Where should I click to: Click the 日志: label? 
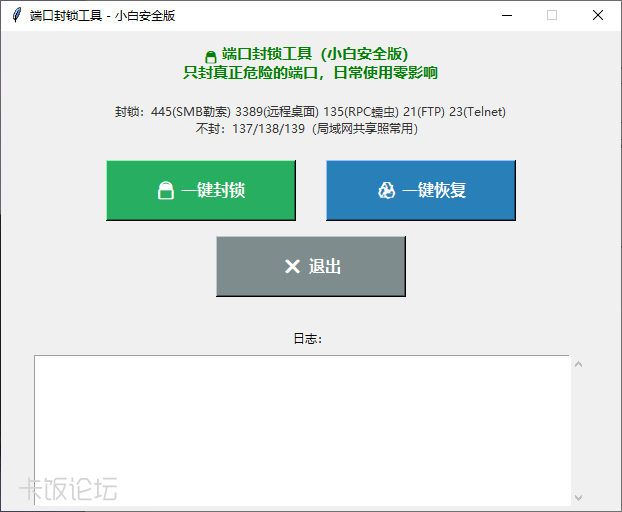pos(307,338)
